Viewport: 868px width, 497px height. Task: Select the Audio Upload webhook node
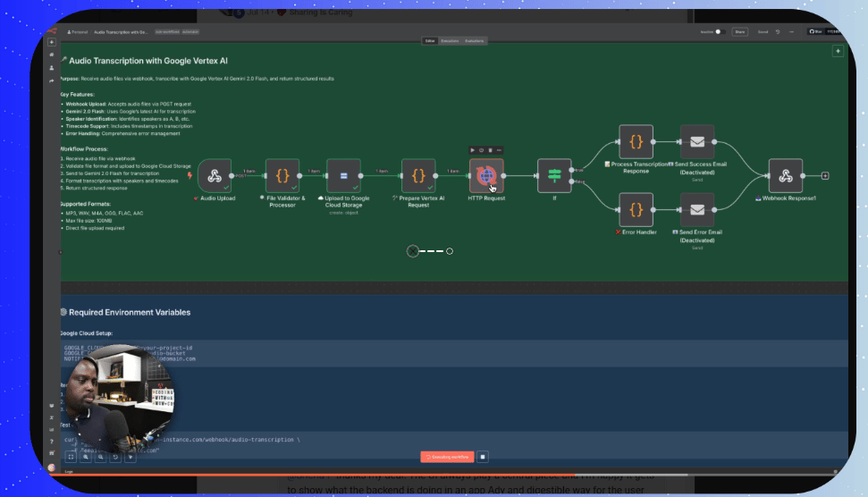[215, 176]
